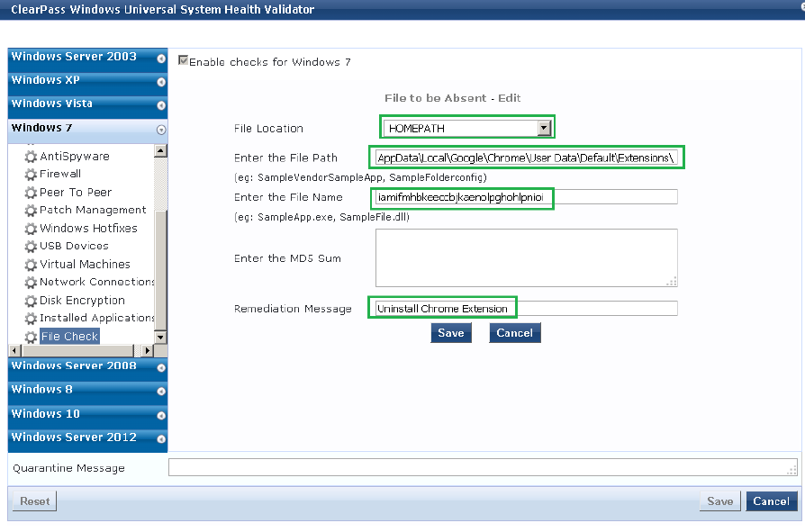805x532 pixels.
Task: Select Installed Applications tree item
Action: 96,318
